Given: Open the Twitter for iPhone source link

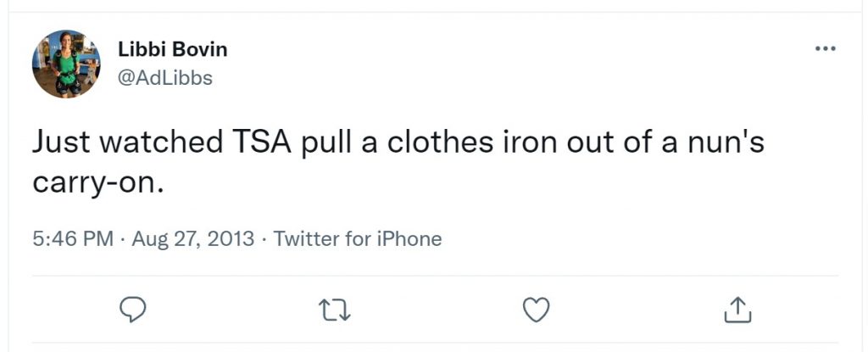Looking at the screenshot, I should (x=358, y=239).
